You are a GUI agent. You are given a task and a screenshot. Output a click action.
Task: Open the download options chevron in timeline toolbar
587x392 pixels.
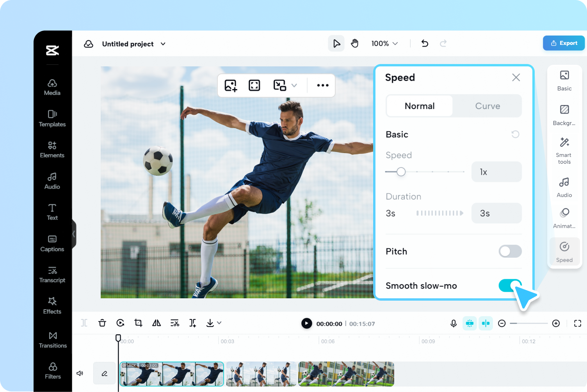coord(219,323)
